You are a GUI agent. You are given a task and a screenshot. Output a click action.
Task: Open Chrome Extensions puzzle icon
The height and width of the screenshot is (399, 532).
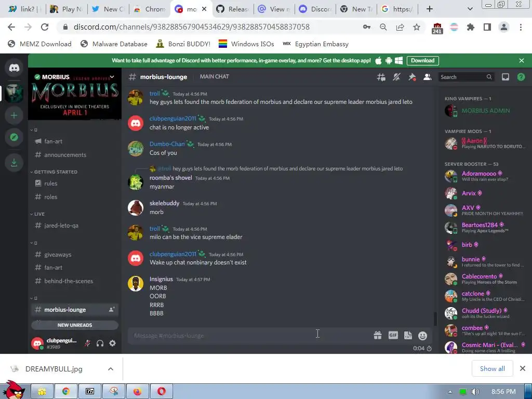pyautogui.click(x=471, y=27)
